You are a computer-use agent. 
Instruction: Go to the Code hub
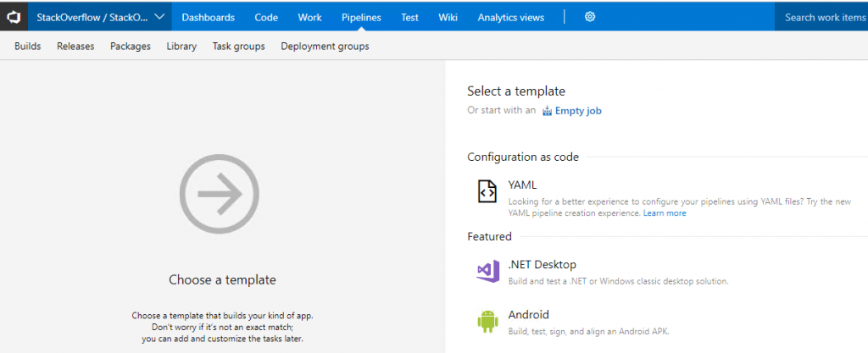pos(266,17)
